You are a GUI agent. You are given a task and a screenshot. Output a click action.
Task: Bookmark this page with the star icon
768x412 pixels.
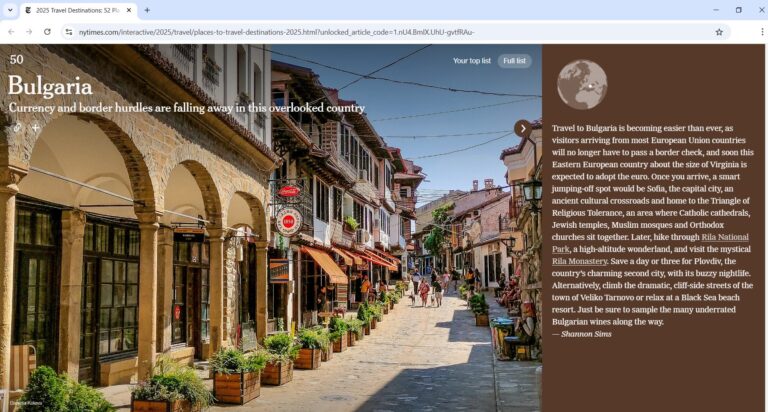(x=718, y=32)
